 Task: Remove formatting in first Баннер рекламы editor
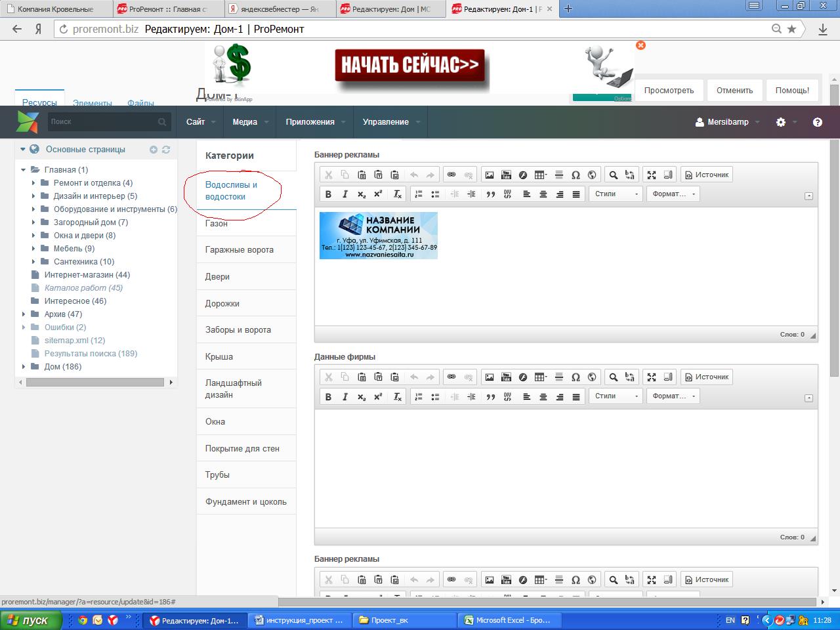(398, 194)
